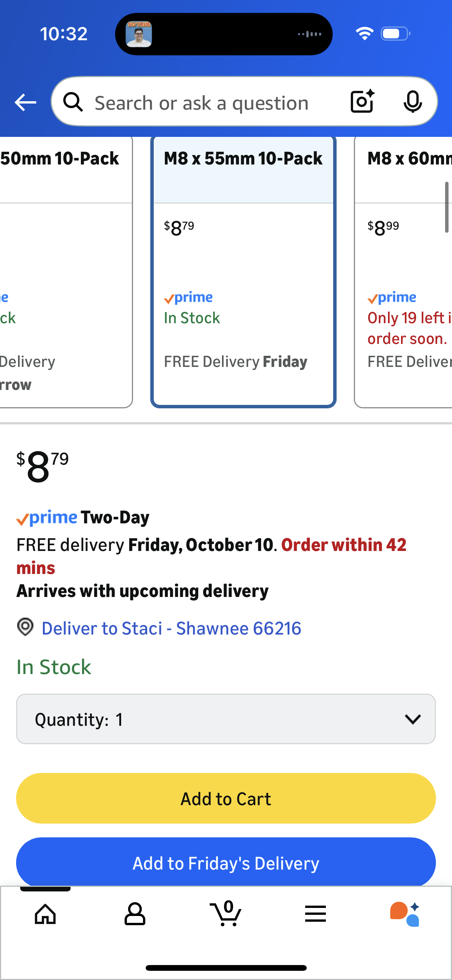Tap the vertical scrollbar indicator at right edge

click(446, 207)
